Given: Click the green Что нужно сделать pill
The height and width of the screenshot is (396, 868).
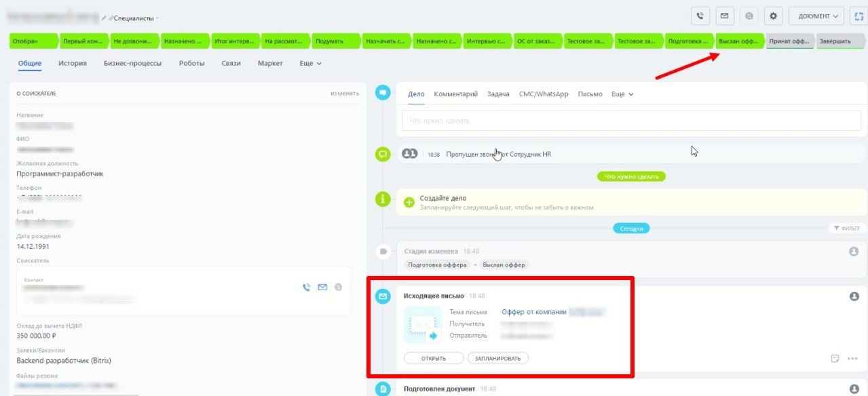Looking at the screenshot, I should pos(632,176).
